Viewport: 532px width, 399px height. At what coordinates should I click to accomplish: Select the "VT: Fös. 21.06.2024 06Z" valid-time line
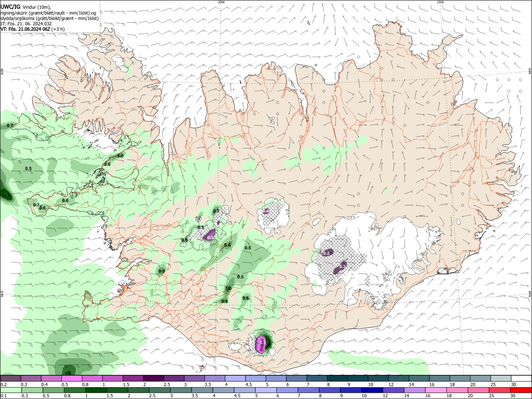pos(32,29)
